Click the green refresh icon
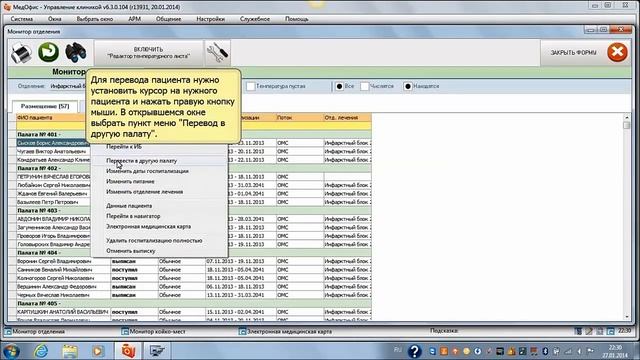The width and height of the screenshot is (640, 360). (x=49, y=53)
